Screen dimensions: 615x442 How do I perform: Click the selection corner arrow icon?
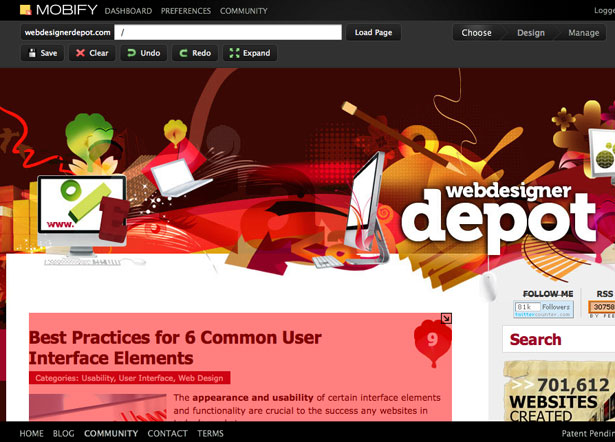click(x=446, y=318)
